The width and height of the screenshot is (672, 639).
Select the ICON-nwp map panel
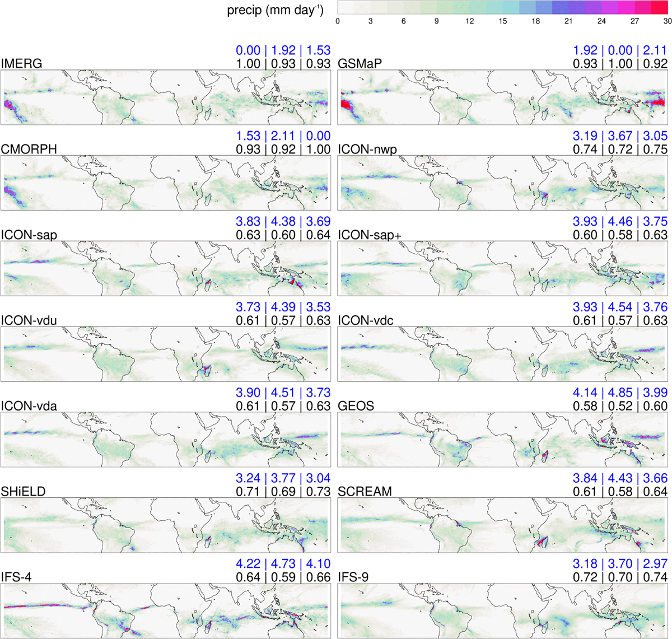(x=503, y=183)
